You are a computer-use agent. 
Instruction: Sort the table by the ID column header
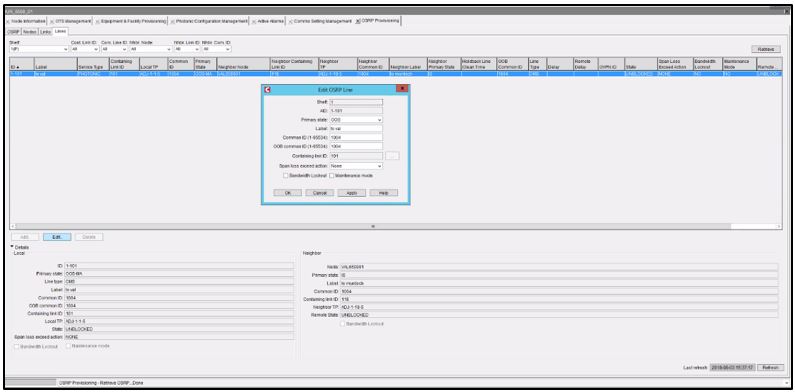coord(21,64)
